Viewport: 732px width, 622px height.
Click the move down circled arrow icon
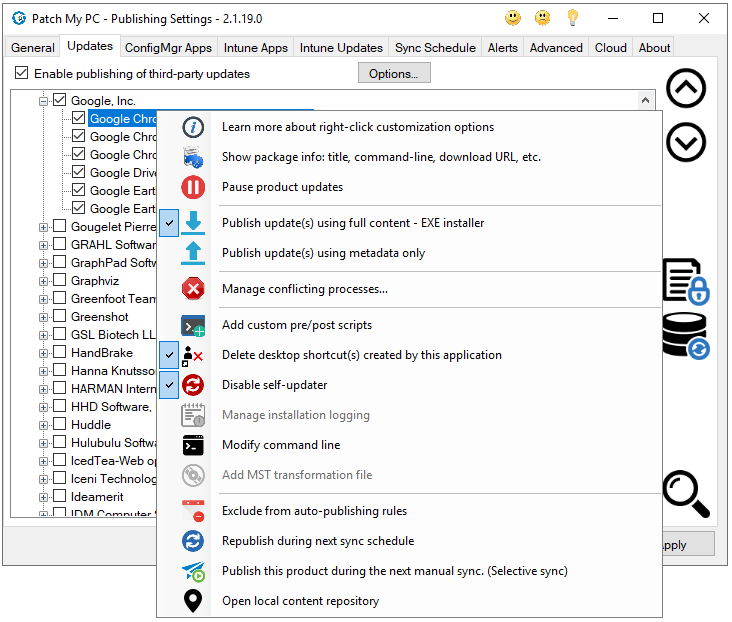(x=686, y=142)
